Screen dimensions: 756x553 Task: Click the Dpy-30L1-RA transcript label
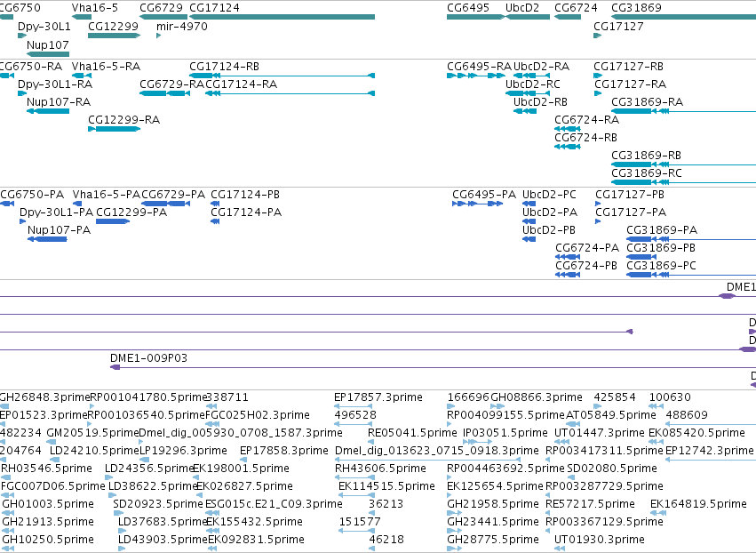[x=55, y=84]
